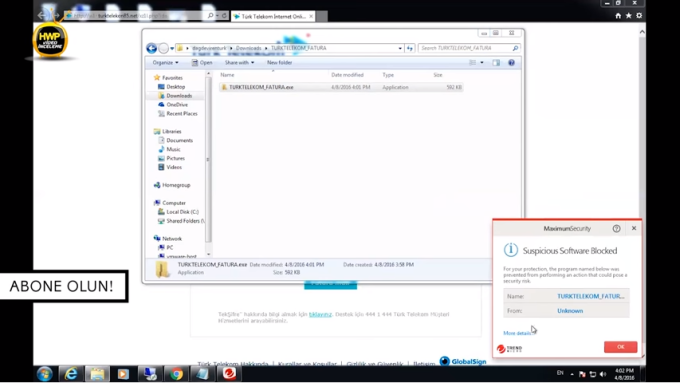This screenshot has width=680, height=383.
Task: Click the tıklayınız link on webpage
Action: [320, 314]
